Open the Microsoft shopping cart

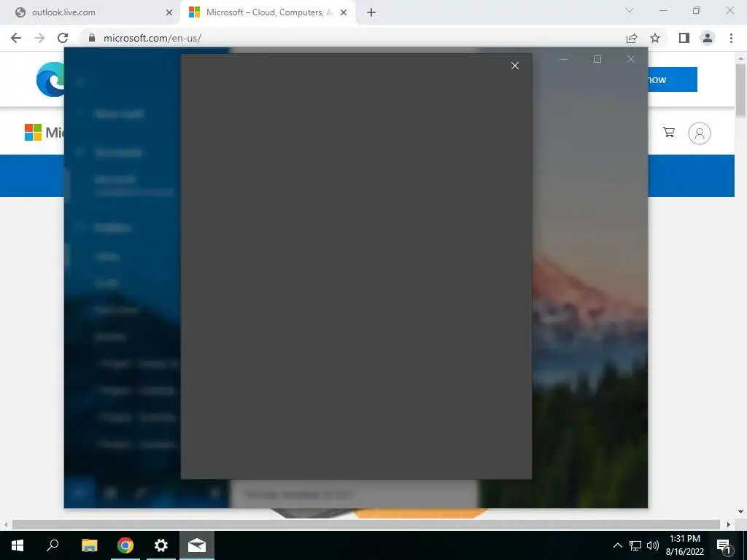(669, 133)
